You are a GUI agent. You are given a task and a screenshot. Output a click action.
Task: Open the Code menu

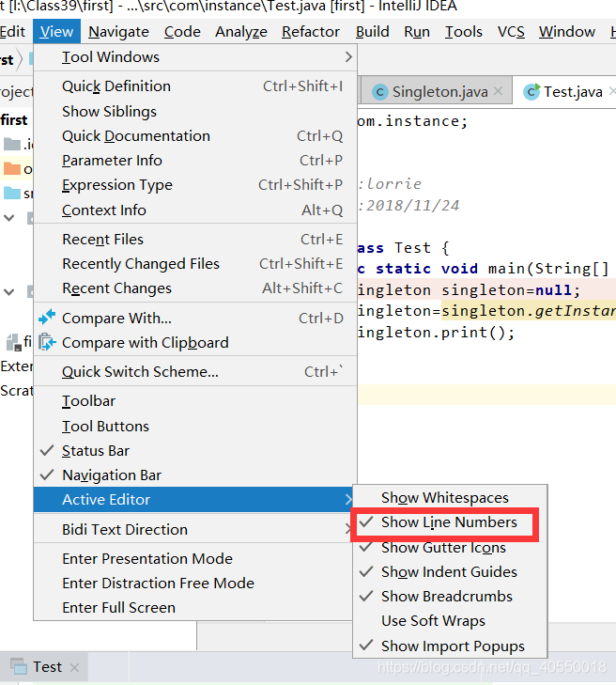coord(182,31)
